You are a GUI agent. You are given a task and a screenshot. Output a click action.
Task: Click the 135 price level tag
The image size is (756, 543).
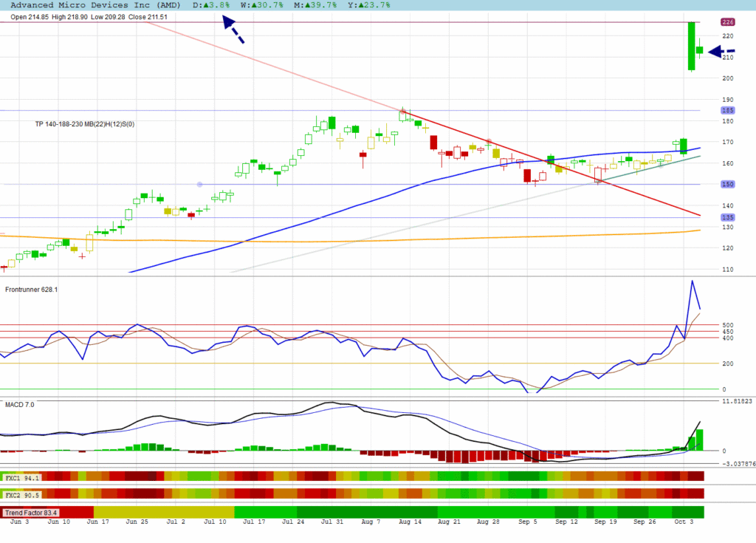coord(726,218)
